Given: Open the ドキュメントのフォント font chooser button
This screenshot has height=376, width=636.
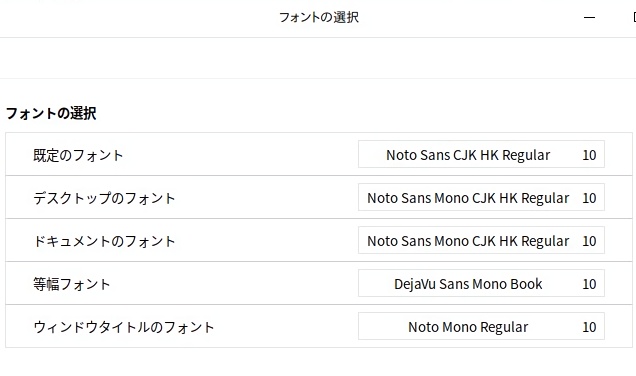Looking at the screenshot, I should tap(481, 240).
